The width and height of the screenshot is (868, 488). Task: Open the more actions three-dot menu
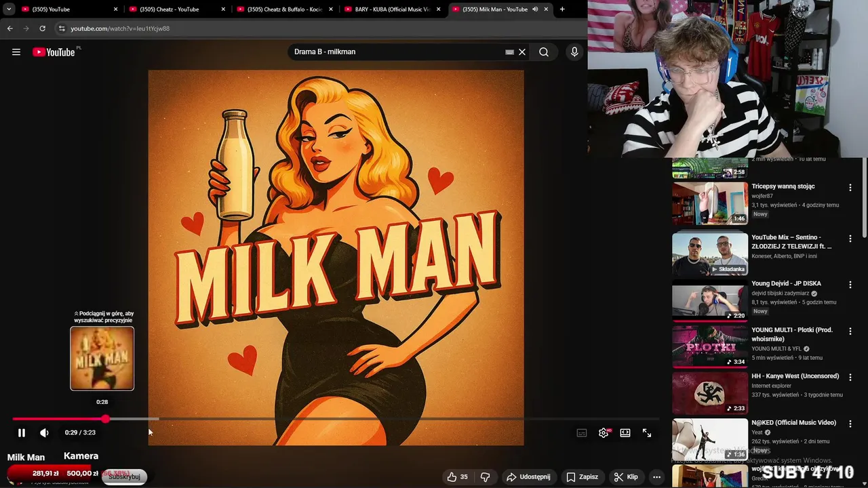click(656, 477)
